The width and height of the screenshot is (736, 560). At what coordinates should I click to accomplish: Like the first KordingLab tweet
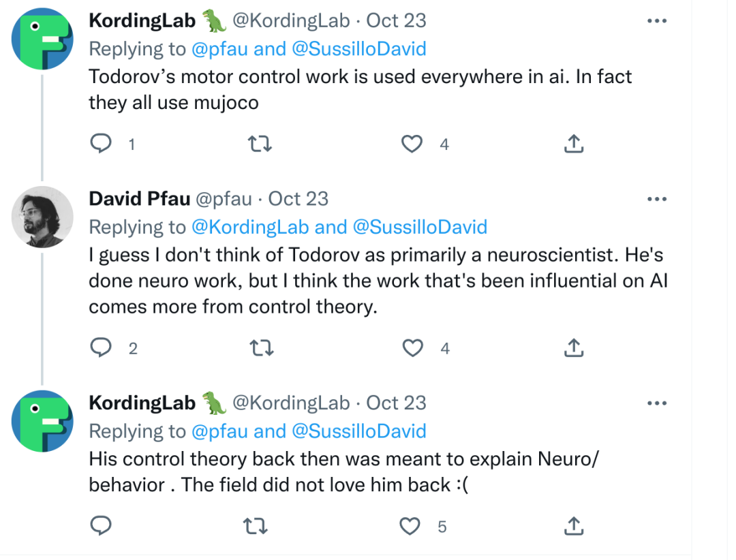[411, 144]
